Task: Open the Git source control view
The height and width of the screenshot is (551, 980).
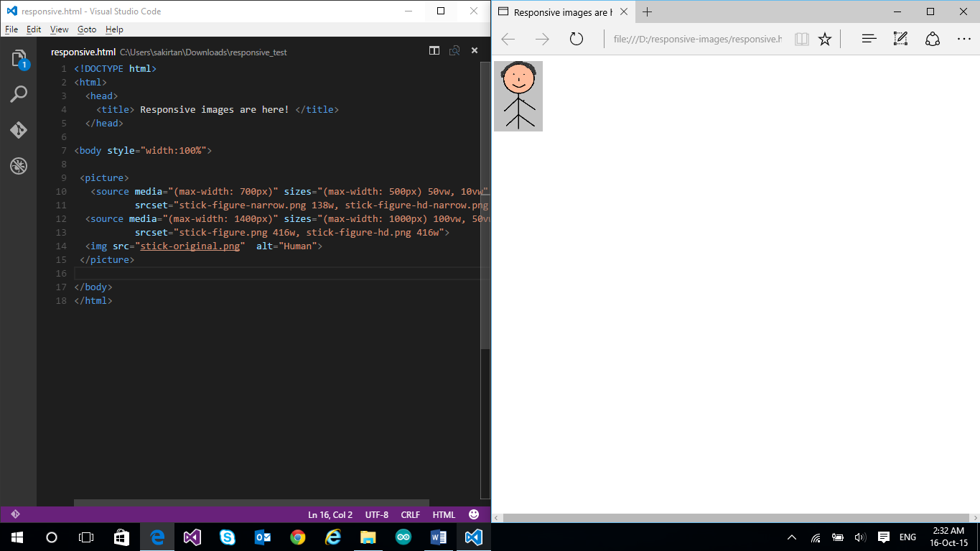Action: [x=19, y=130]
